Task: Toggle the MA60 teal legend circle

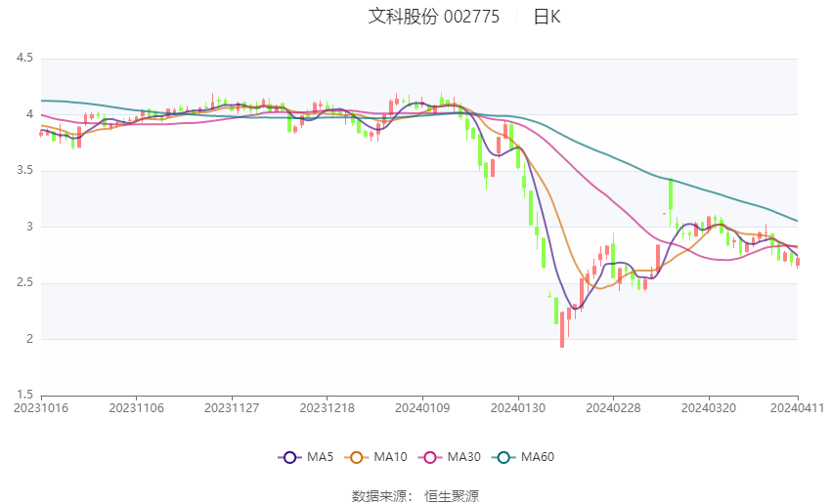Action: 503,457
